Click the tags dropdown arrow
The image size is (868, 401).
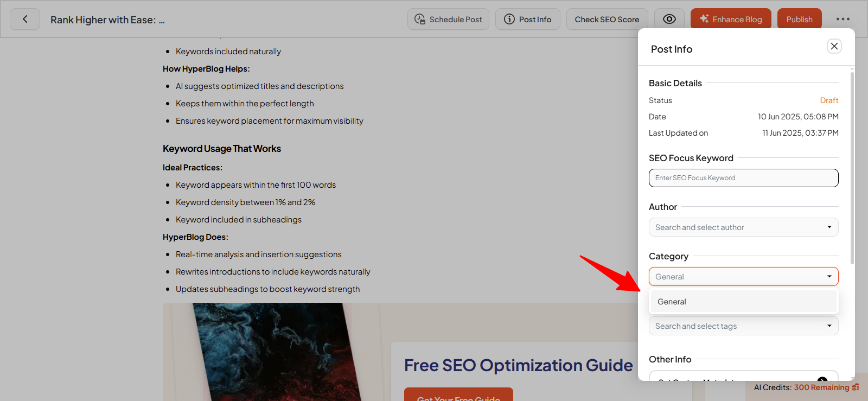[x=829, y=326]
